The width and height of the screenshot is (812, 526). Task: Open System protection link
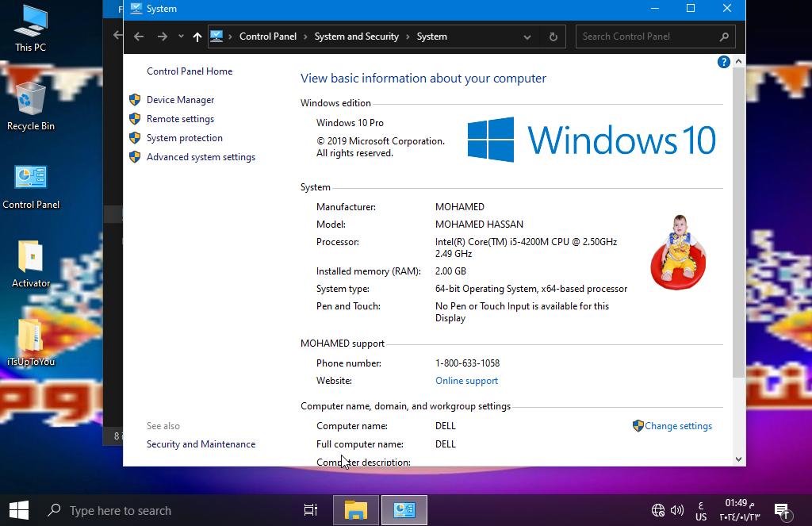tap(184, 138)
